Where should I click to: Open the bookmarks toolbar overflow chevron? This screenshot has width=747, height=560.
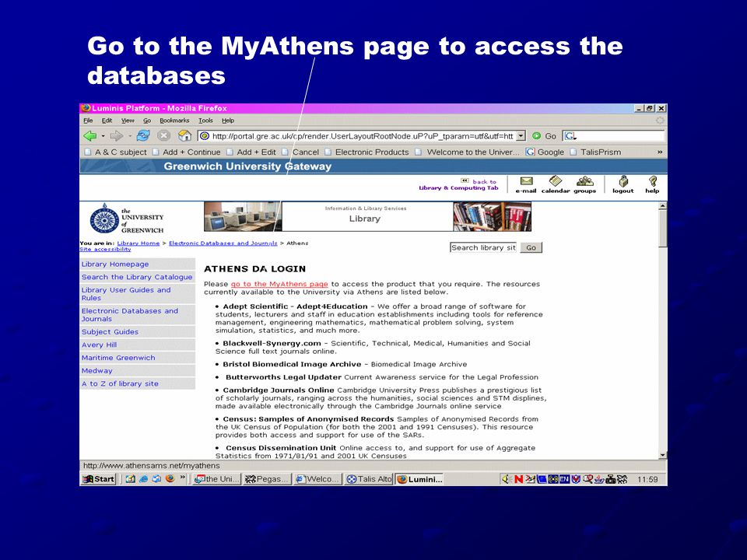[660, 152]
